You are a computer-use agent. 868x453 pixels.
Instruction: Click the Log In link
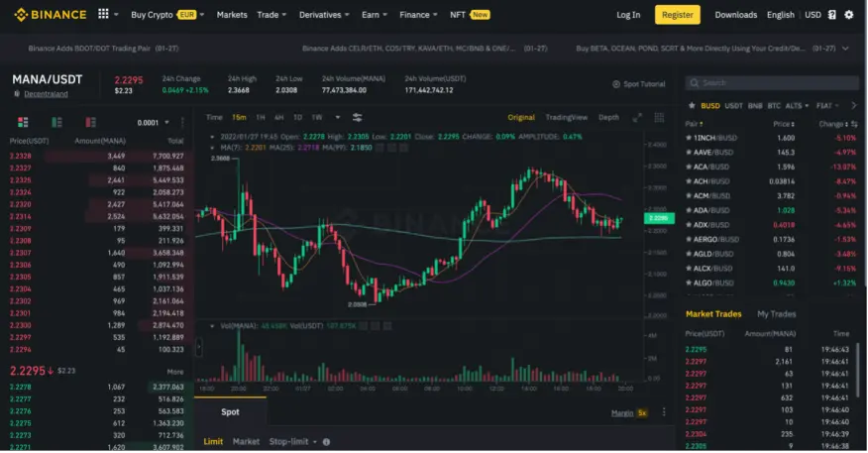pyautogui.click(x=628, y=15)
